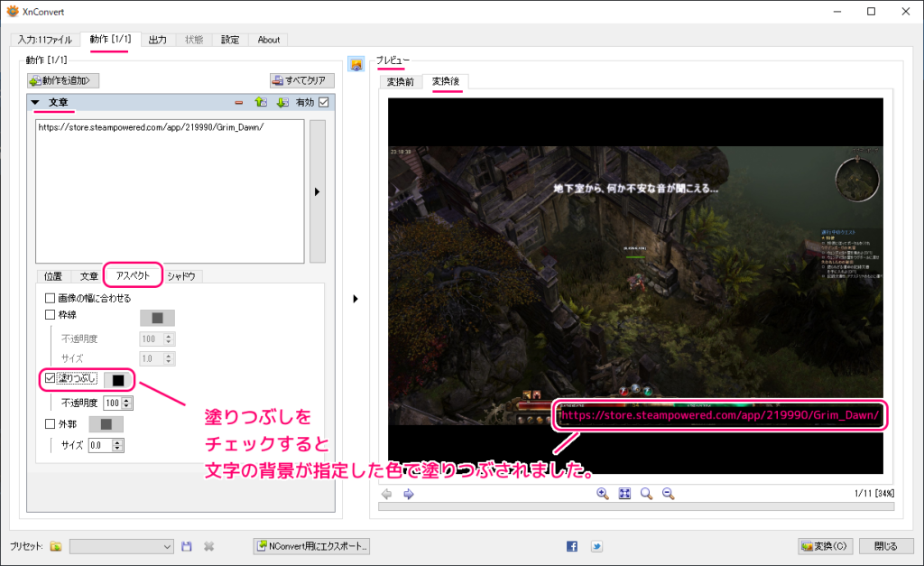Go to next preview image arrow
The width and height of the screenshot is (924, 566).
[x=408, y=494]
